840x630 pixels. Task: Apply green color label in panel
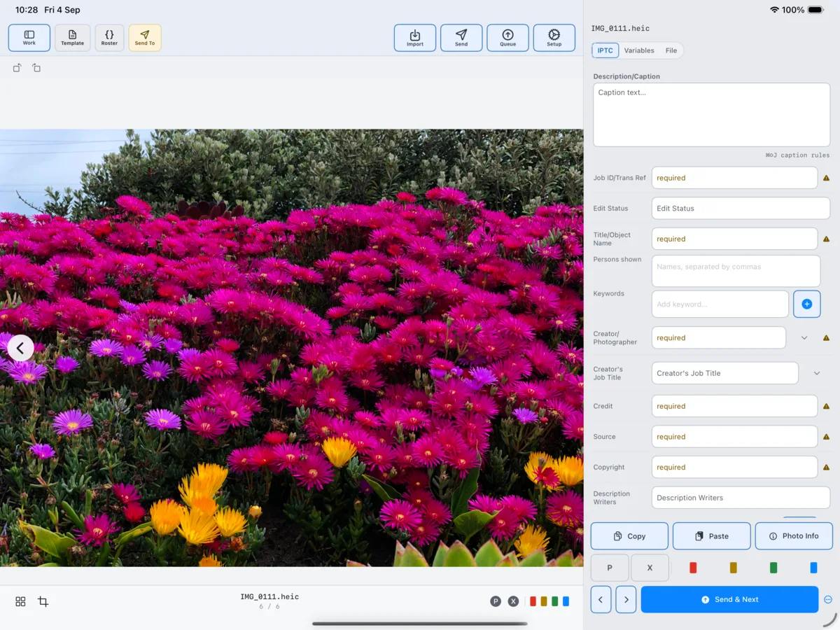pos(773,568)
